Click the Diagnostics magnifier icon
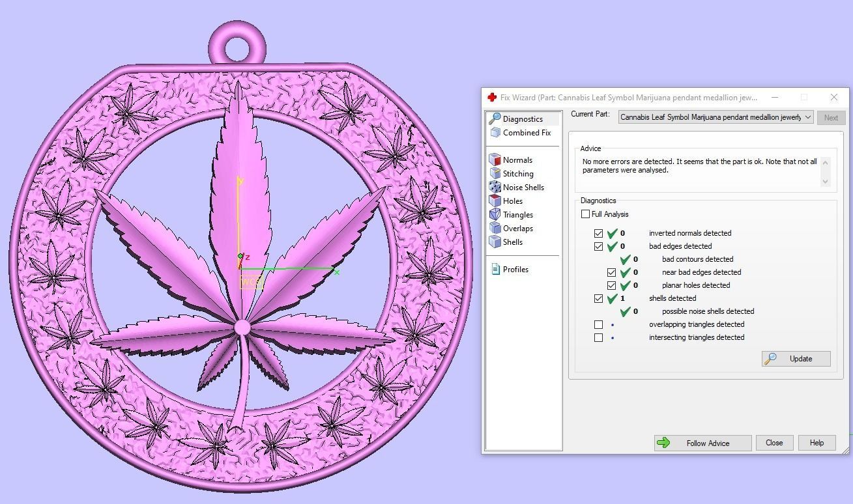 495,119
